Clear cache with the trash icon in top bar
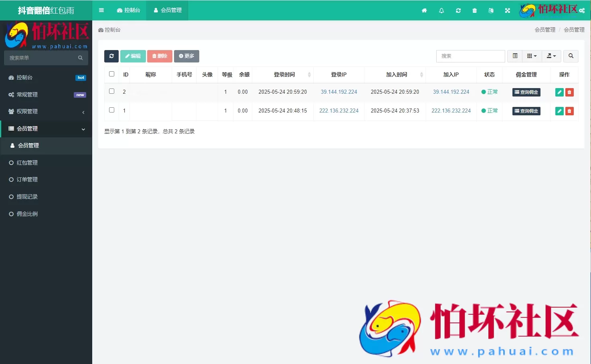591x364 pixels. [474, 10]
